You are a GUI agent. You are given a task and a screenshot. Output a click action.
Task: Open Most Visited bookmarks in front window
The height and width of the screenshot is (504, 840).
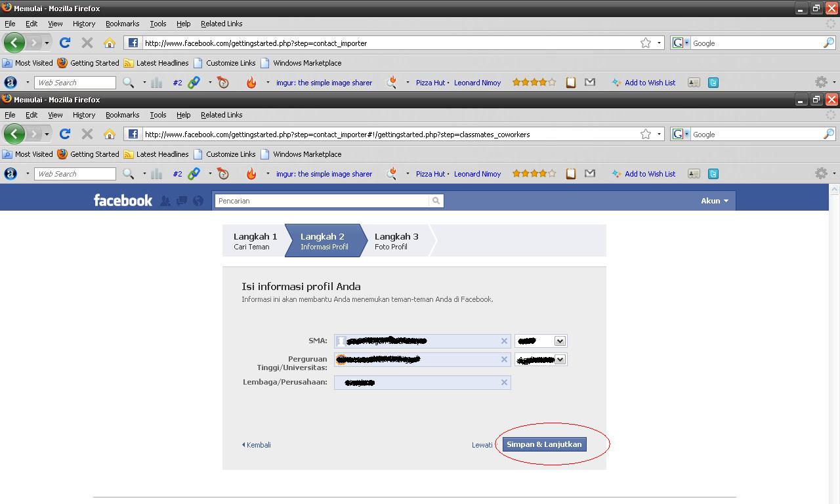point(28,154)
